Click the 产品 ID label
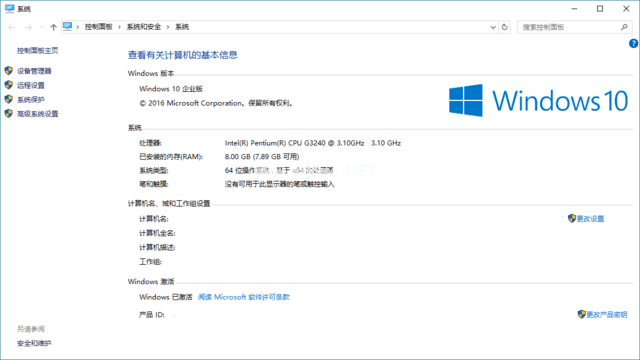This screenshot has width=640, height=360. [x=151, y=315]
